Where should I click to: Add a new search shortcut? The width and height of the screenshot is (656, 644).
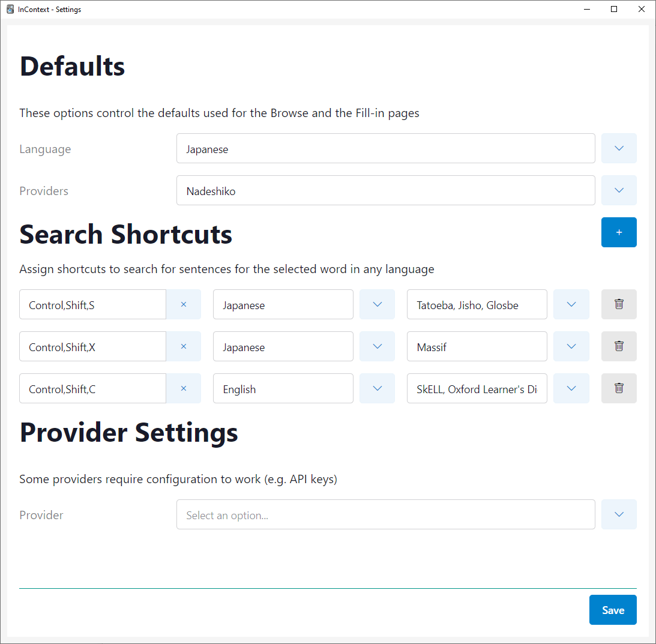click(x=619, y=232)
